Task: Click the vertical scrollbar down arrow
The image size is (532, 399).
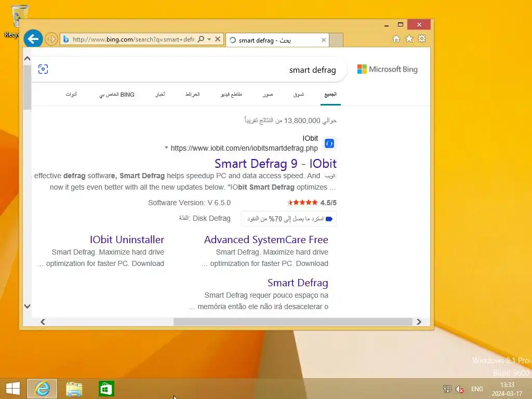Action: (x=28, y=306)
